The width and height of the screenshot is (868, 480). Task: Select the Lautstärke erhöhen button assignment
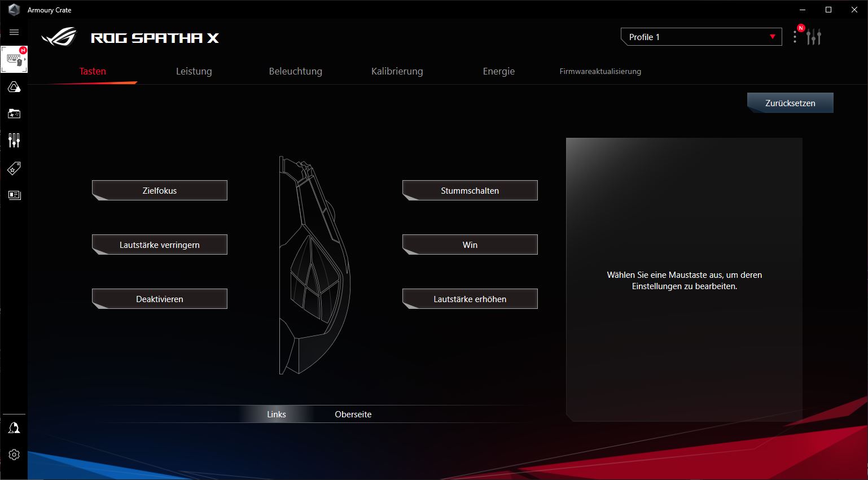470,299
